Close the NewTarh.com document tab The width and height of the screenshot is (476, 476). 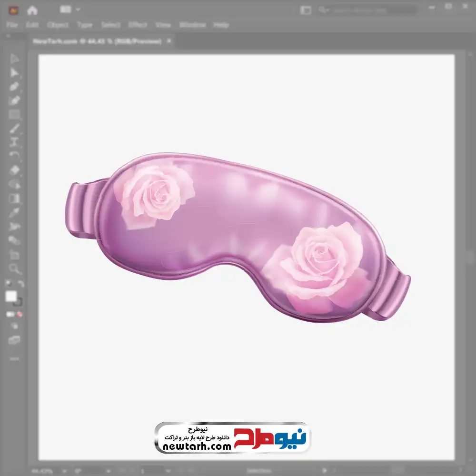coord(168,41)
